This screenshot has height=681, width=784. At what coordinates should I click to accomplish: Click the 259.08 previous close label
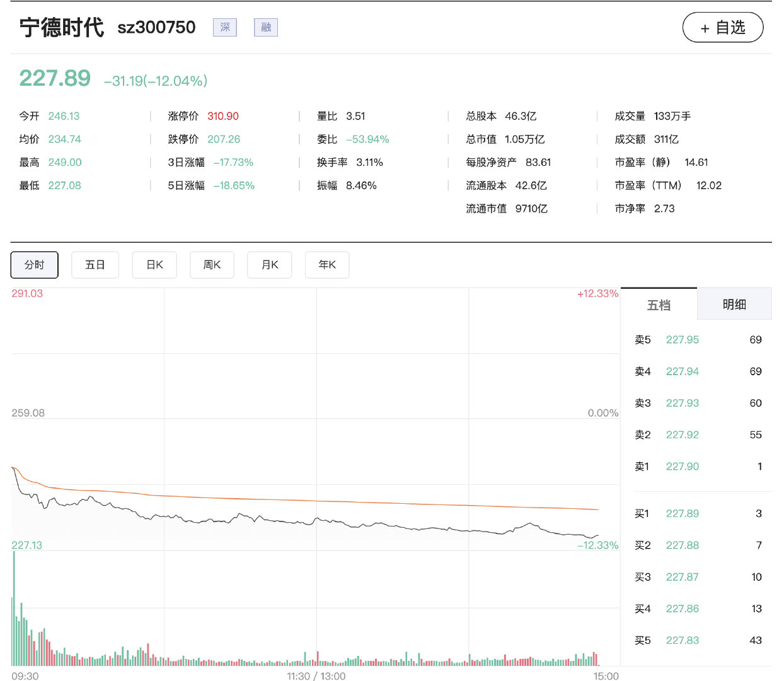28,413
